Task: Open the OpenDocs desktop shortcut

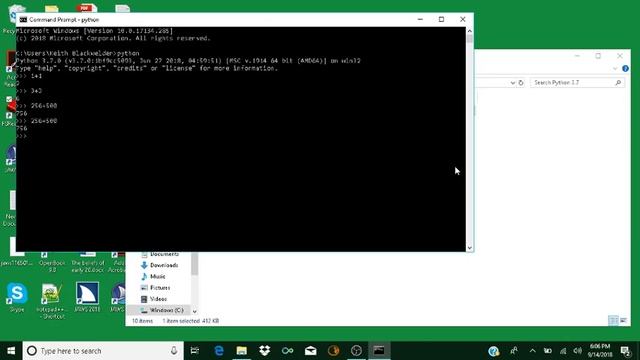Action: [52, 262]
